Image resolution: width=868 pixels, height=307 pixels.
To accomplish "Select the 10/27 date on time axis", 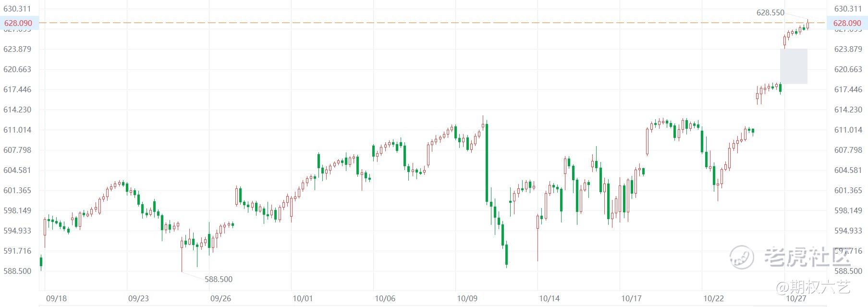I will click(795, 298).
